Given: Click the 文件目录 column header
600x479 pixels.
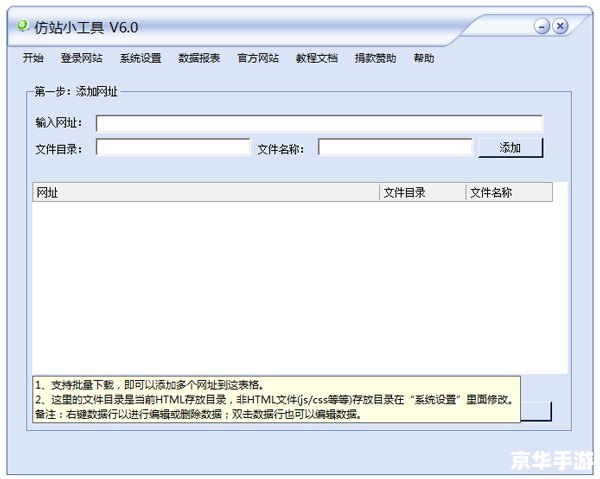Looking at the screenshot, I should coord(422,192).
